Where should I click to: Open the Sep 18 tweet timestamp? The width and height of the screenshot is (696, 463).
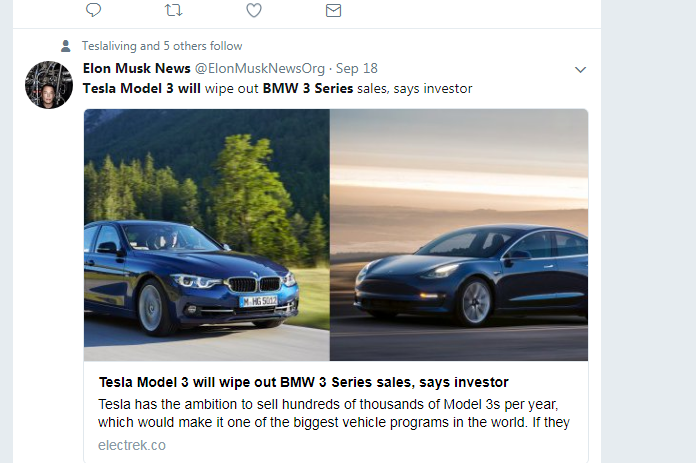(x=357, y=69)
